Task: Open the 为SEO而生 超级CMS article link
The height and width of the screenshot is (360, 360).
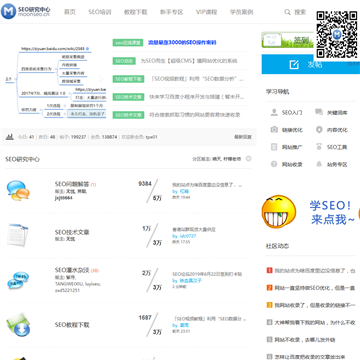Action: [189, 61]
